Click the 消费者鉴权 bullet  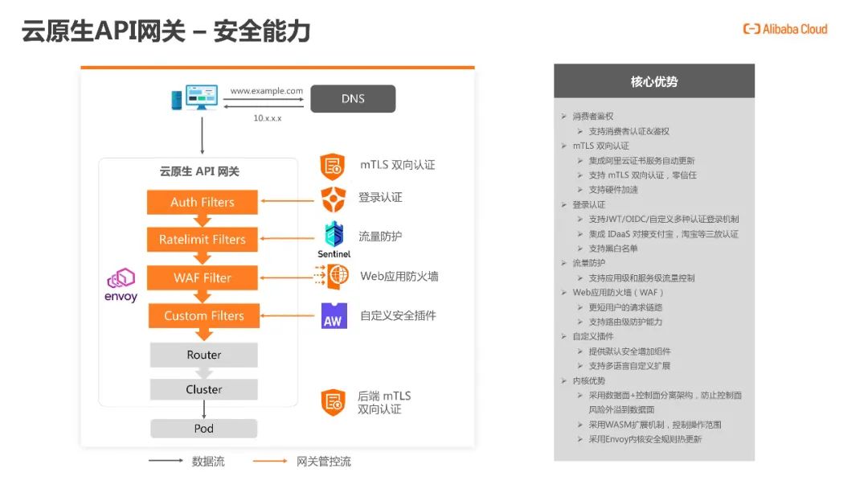[593, 117]
